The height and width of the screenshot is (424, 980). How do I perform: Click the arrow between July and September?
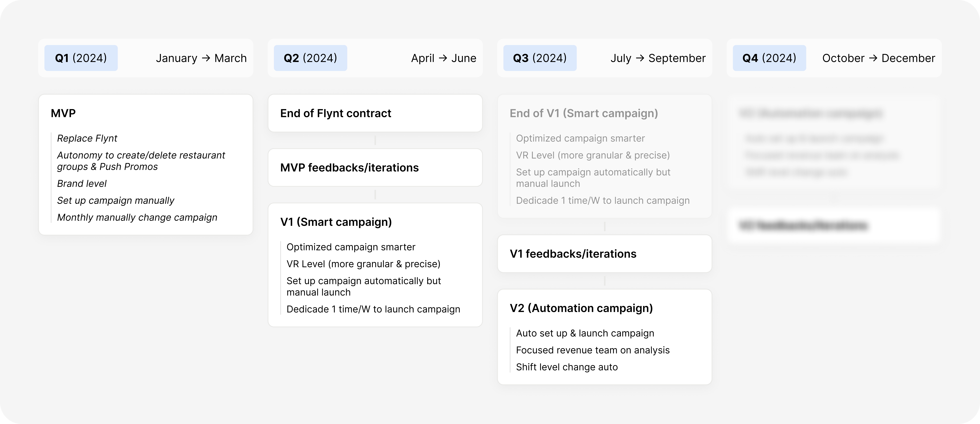640,58
